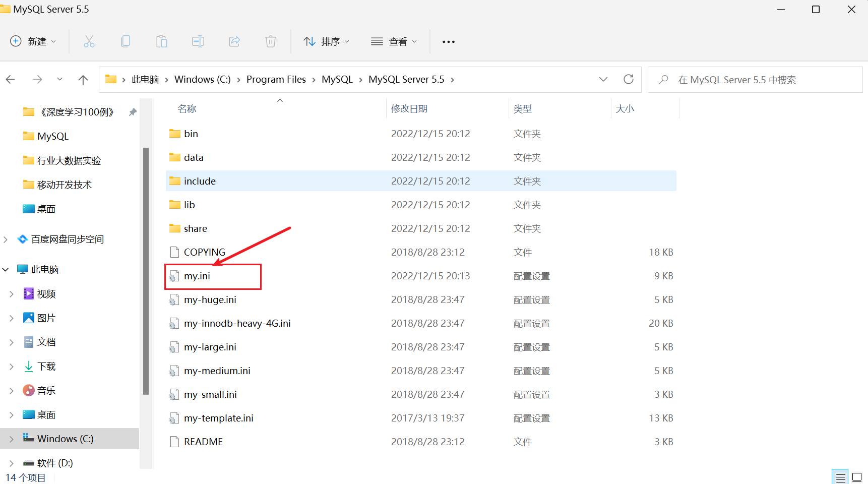Select the bin folder

pos(421,134)
